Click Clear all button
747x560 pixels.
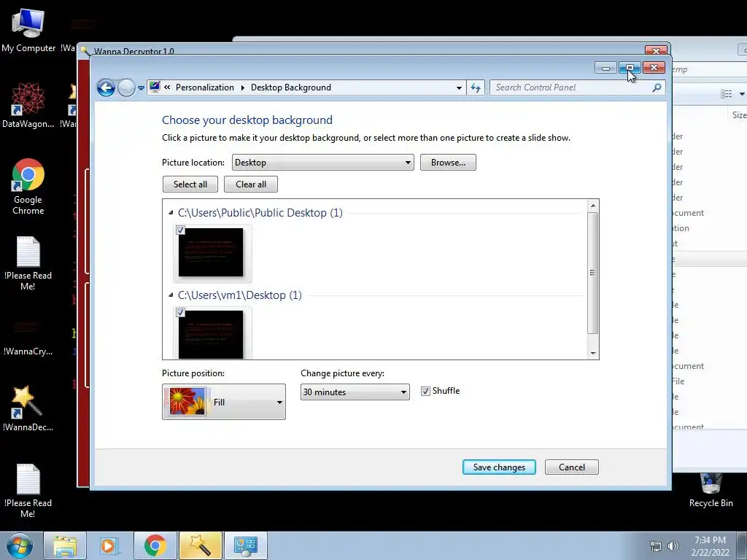point(251,184)
